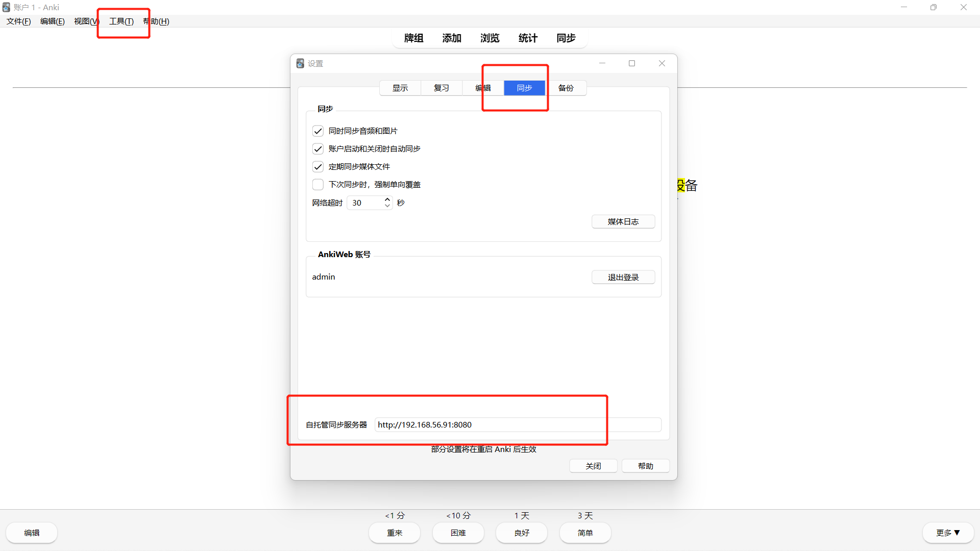
Task: Open the 更多 dropdown
Action: pyautogui.click(x=948, y=533)
